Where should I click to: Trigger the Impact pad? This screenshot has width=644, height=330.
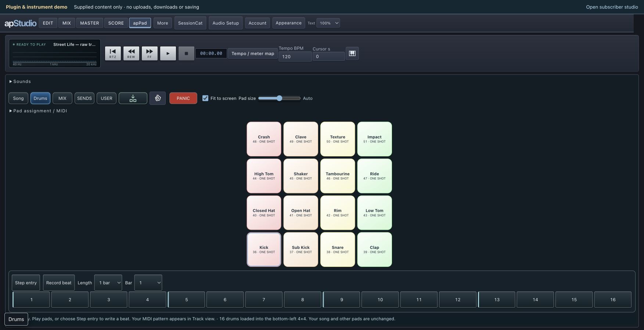(374, 139)
